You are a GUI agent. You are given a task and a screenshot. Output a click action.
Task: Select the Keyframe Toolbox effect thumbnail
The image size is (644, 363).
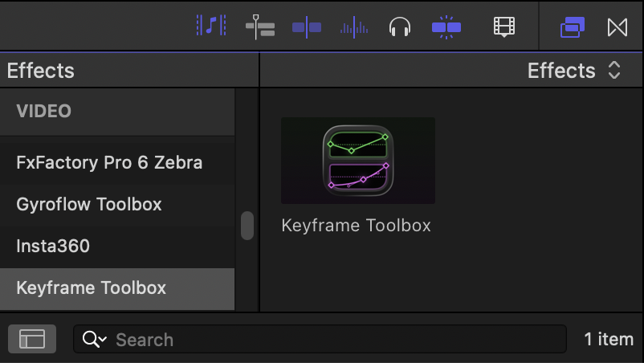[x=357, y=161]
